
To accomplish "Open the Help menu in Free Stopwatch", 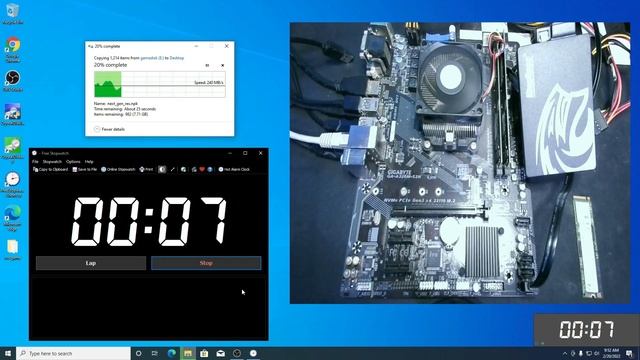I will pyautogui.click(x=89, y=162).
